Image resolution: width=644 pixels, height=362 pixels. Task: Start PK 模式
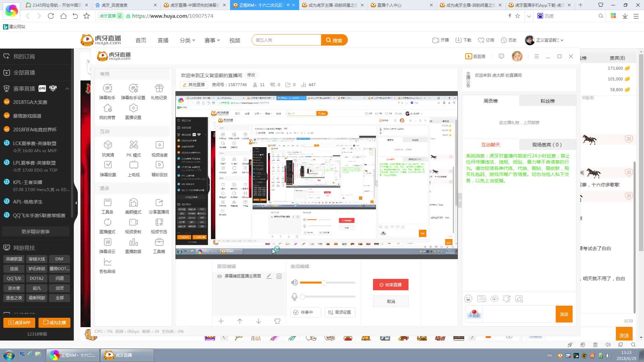pyautogui.click(x=133, y=148)
